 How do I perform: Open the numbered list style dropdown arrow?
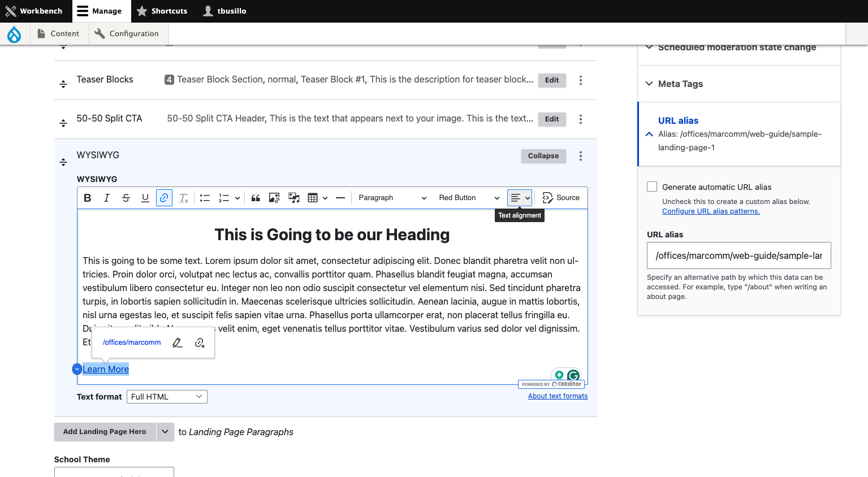(237, 198)
